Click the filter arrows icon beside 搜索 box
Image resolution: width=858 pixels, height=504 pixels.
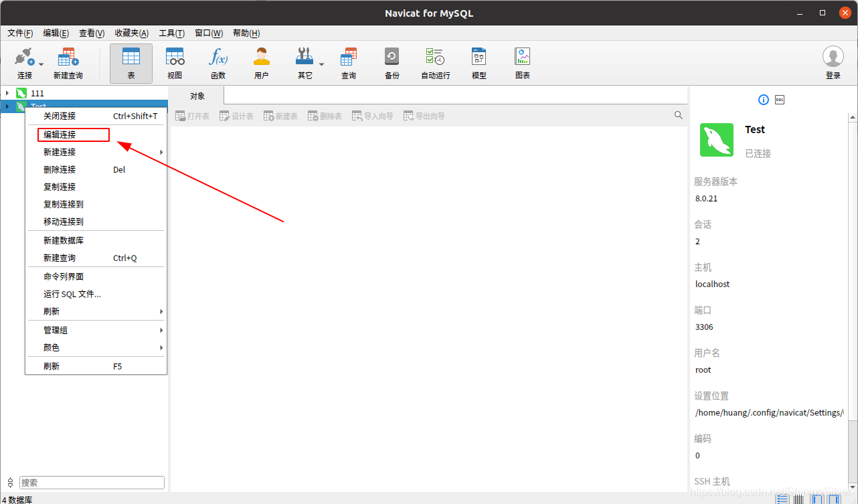(10, 482)
